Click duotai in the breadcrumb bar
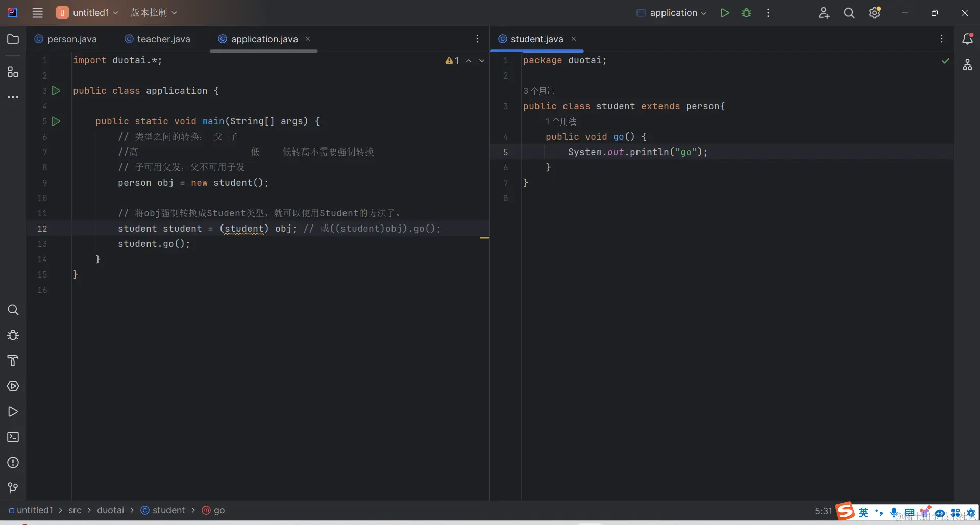The height and width of the screenshot is (525, 980). coord(111,510)
